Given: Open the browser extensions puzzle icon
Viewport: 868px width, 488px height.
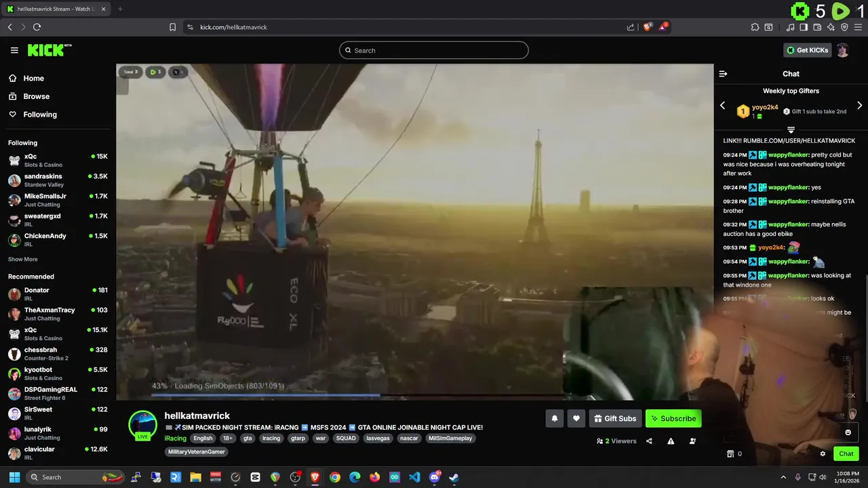Looking at the screenshot, I should pyautogui.click(x=755, y=27).
